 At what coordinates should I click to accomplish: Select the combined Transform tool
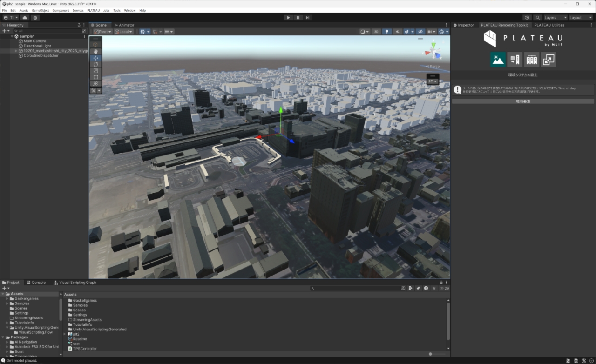point(95,84)
